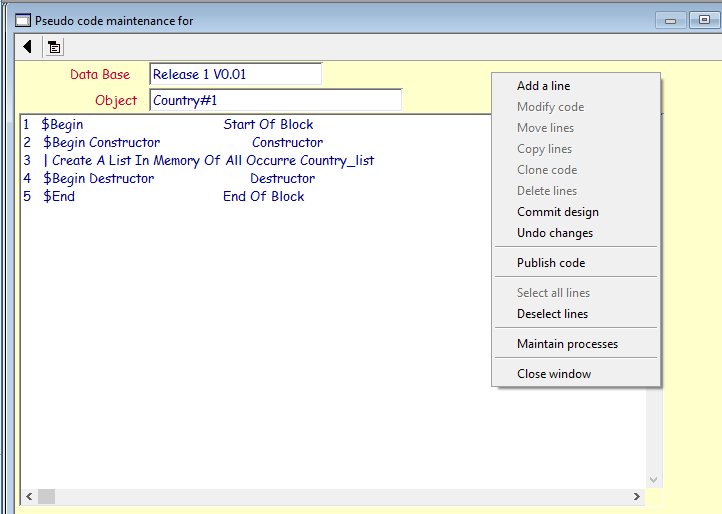Screen dimensions: 722x514
Task: Choose 'Undo changes' menu entry
Action: pyautogui.click(x=554, y=233)
